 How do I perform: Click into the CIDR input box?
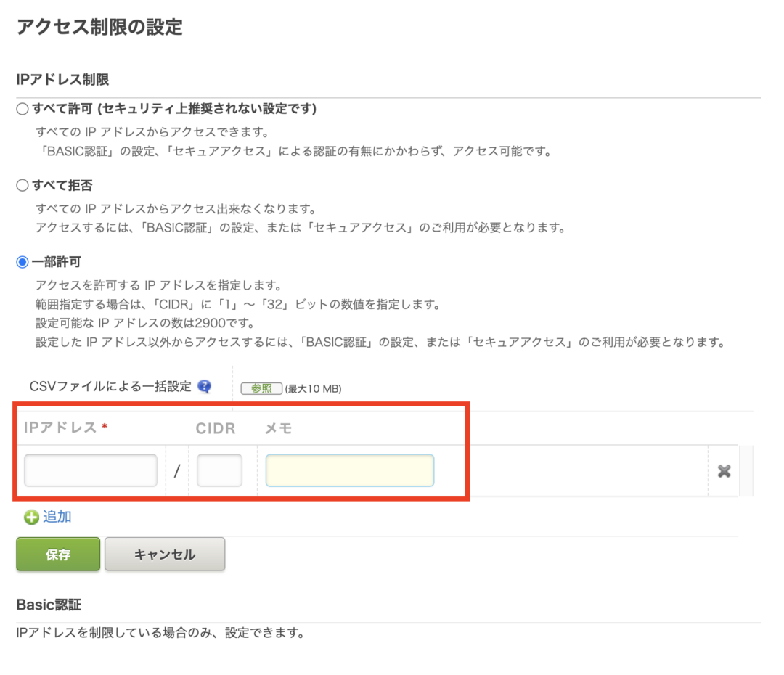pyautogui.click(x=219, y=470)
